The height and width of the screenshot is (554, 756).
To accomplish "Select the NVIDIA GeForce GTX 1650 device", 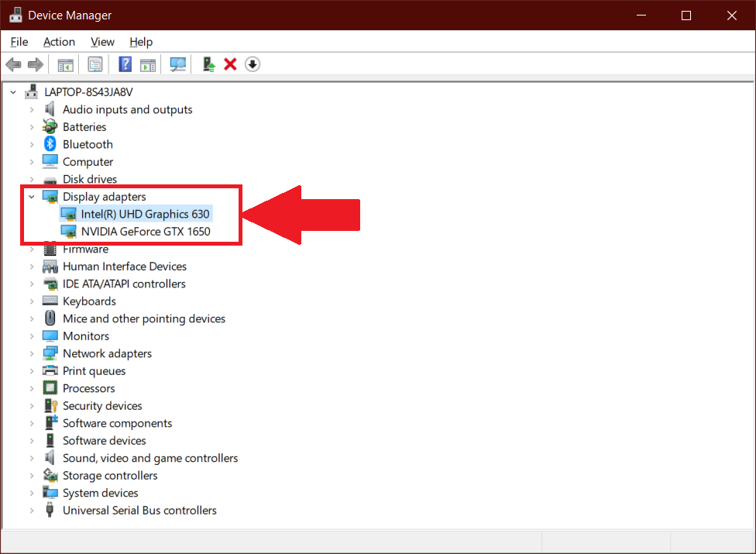I will 146,231.
